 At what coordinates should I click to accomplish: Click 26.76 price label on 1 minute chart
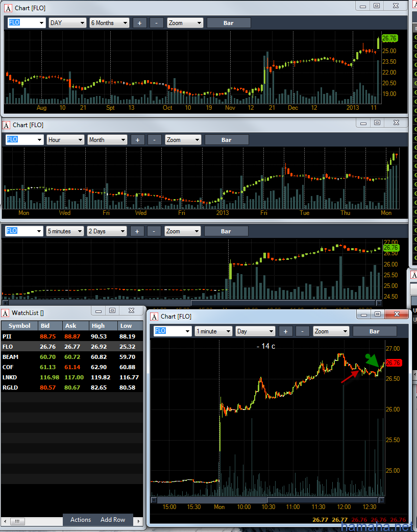point(393,362)
